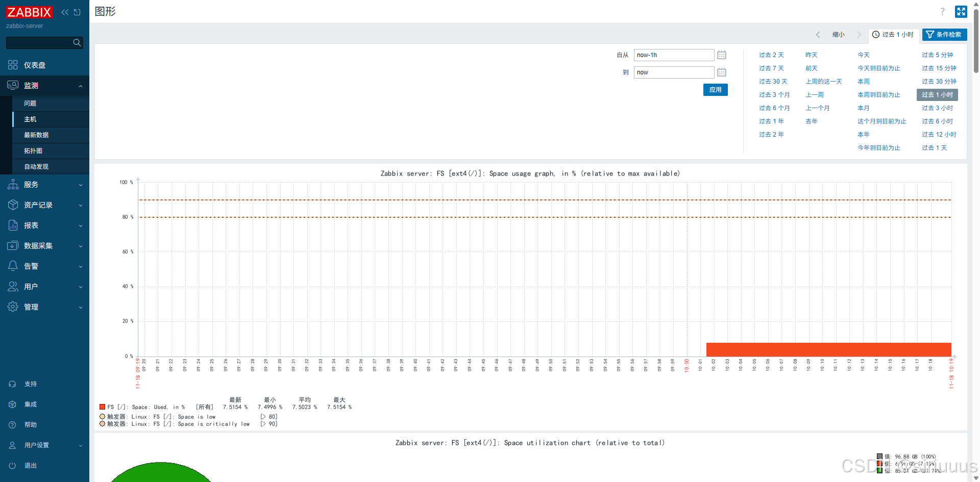Screen dimensions: 980x482
Task: Click red FS Space Used legend swatch
Action: point(102,407)
